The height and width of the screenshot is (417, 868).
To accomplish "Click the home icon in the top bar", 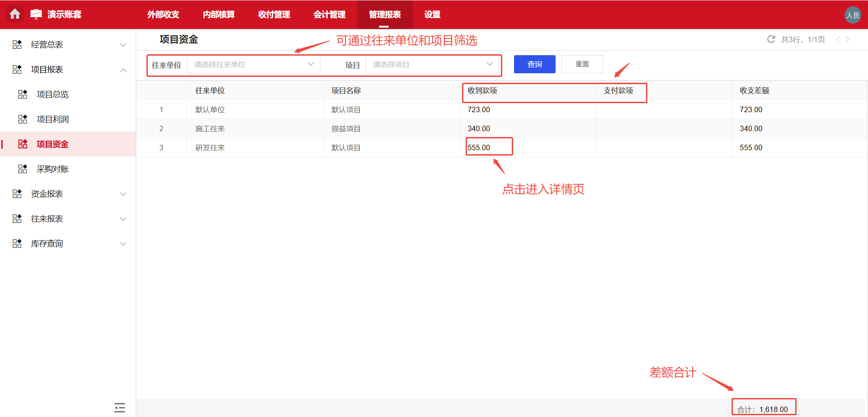I will [15, 14].
